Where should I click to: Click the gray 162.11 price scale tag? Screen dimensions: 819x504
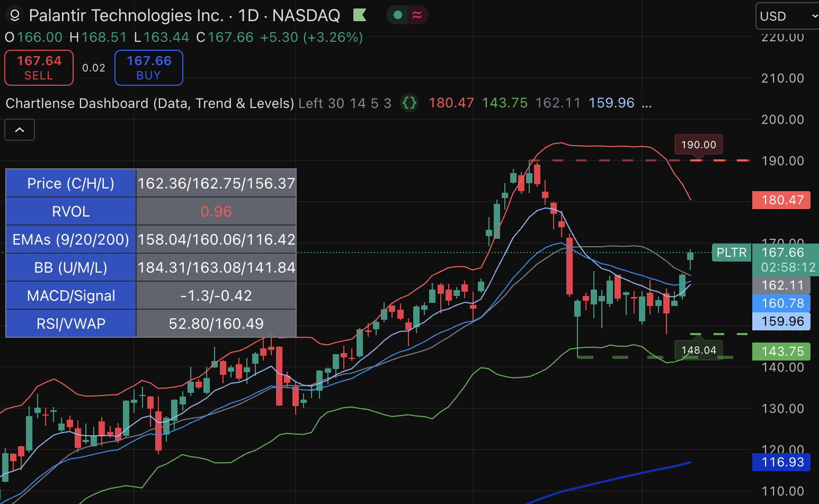(782, 285)
